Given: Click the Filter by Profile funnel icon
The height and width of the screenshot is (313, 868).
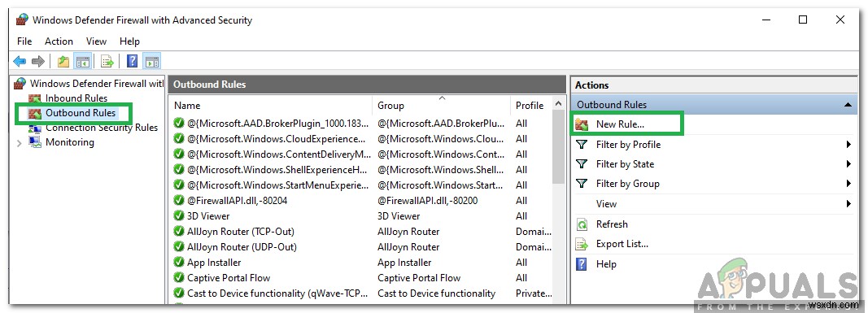Looking at the screenshot, I should 582,145.
